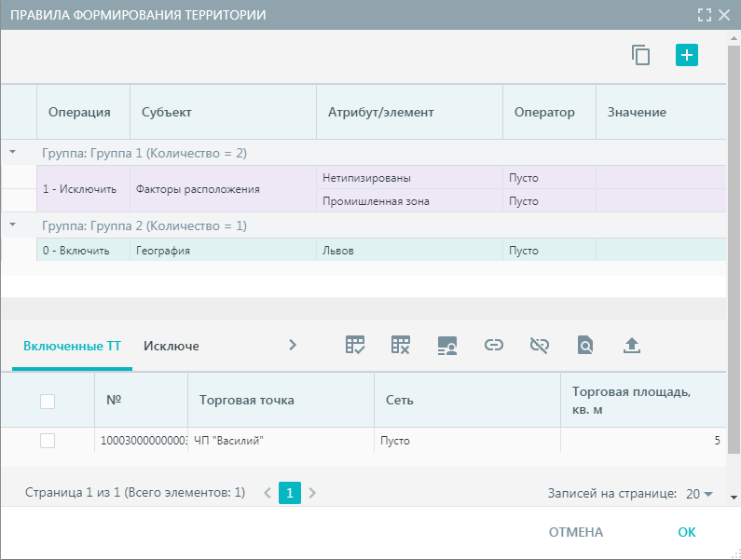Sort by Атрибут/элемент column header
The image size is (741, 560).
coord(410,112)
